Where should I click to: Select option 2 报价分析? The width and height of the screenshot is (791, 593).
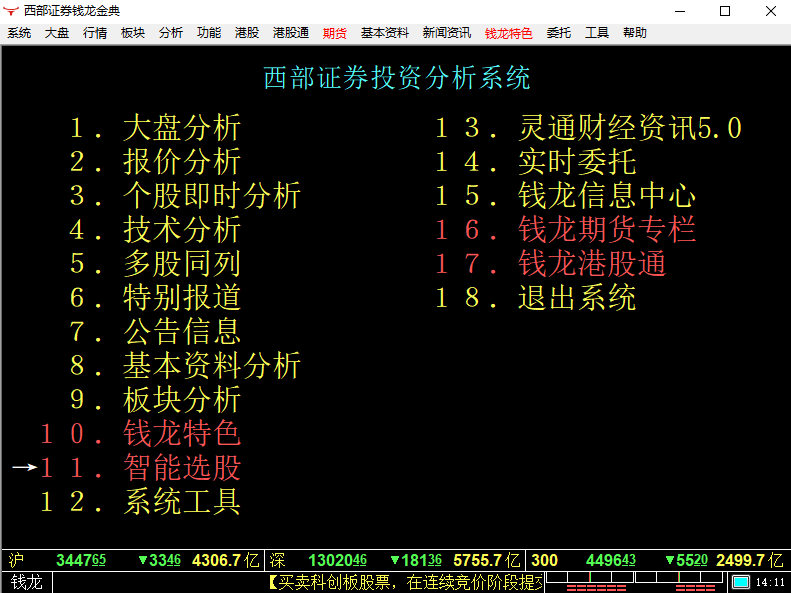click(x=155, y=161)
